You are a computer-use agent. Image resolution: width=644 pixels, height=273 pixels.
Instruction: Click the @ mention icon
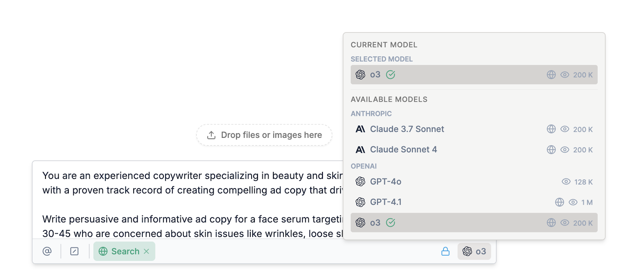[47, 251]
